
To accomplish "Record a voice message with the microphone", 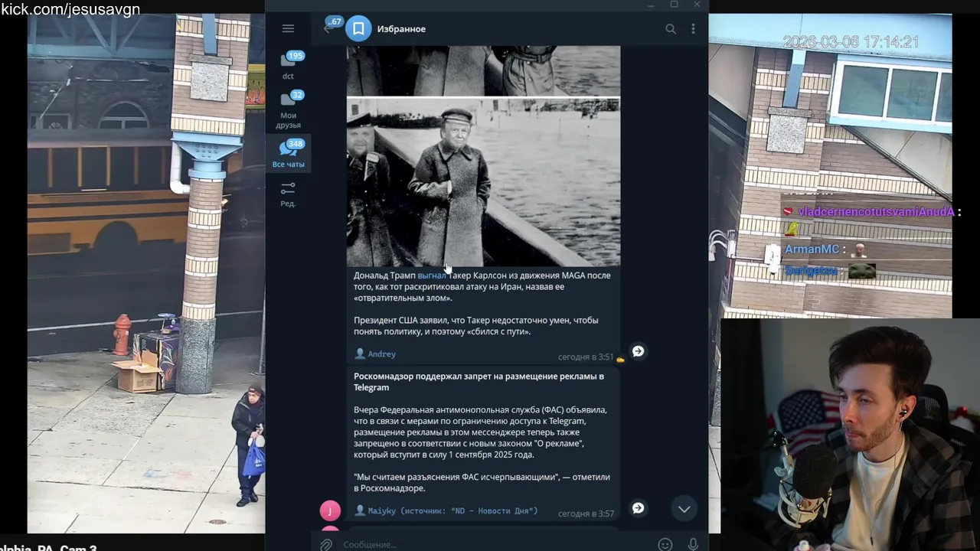I will coord(693,544).
